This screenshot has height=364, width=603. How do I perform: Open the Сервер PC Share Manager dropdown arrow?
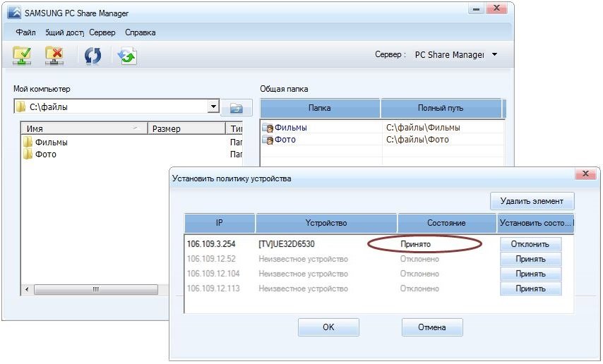coord(494,54)
